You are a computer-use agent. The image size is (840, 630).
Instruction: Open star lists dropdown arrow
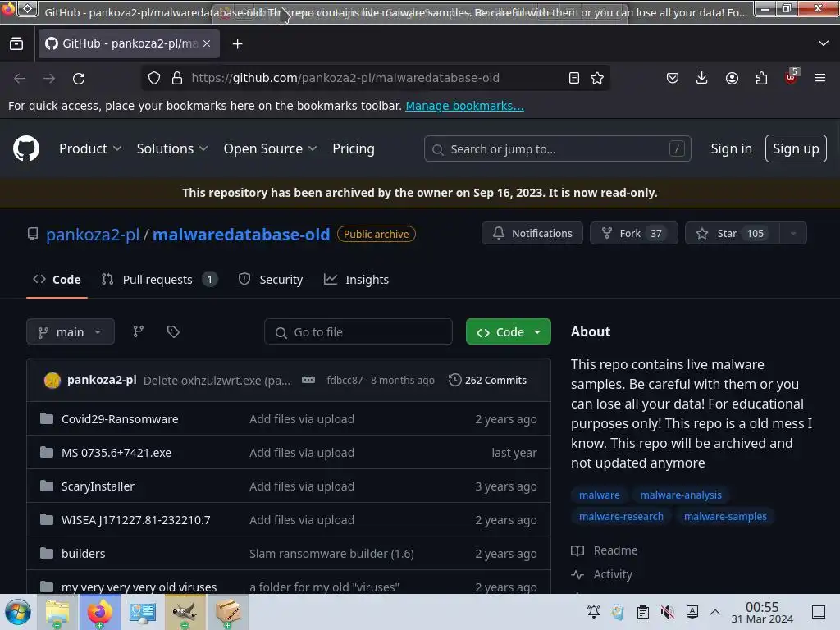793,233
